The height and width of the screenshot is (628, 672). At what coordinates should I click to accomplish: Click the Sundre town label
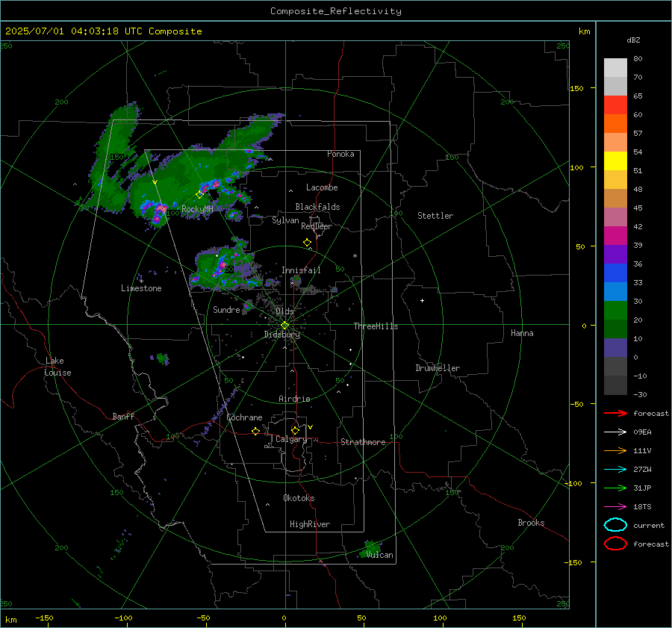pyautogui.click(x=226, y=309)
